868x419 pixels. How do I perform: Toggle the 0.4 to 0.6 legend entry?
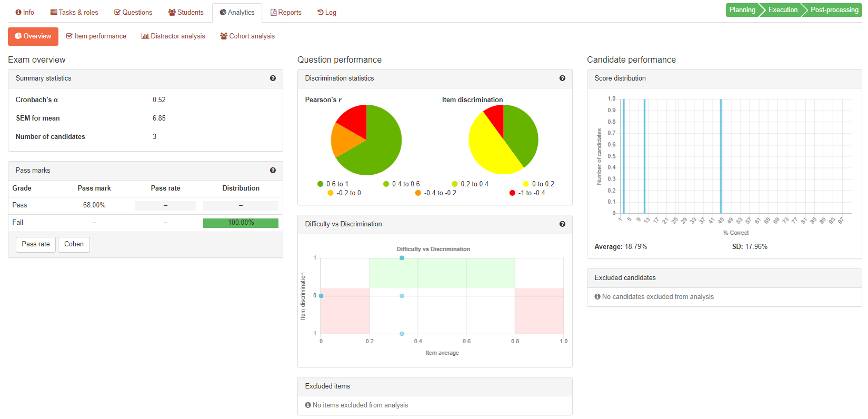[x=401, y=184]
